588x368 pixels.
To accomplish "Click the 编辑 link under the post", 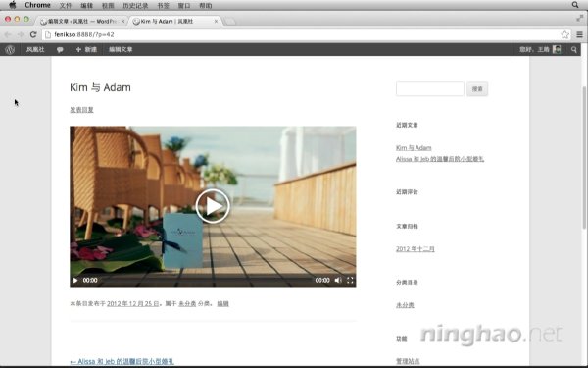I will (222, 303).
